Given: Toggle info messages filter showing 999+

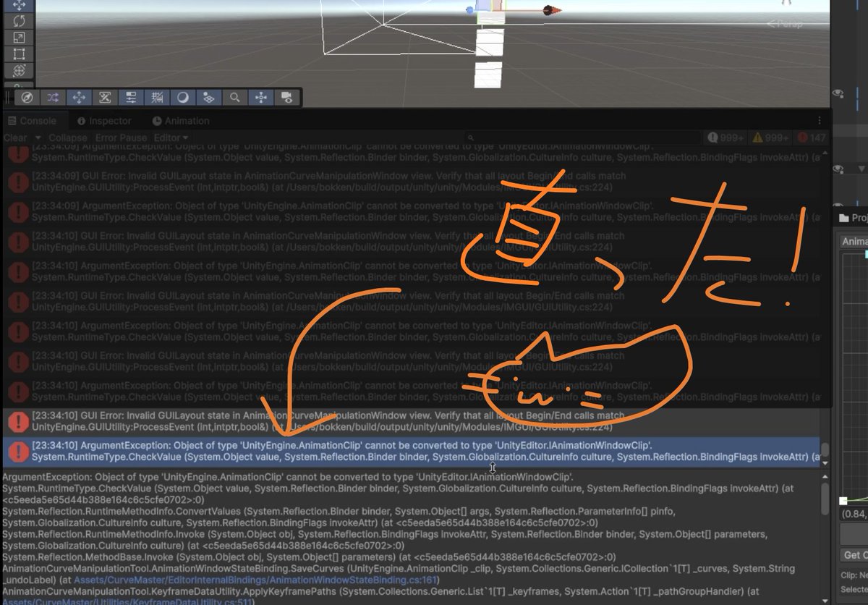Looking at the screenshot, I should coord(726,137).
